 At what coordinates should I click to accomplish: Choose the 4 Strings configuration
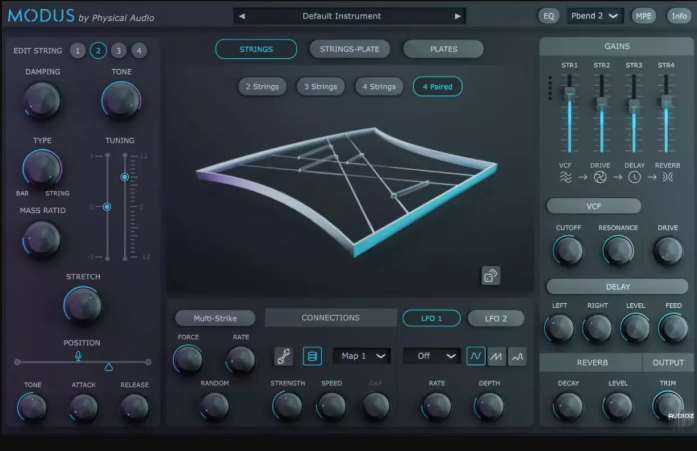pyautogui.click(x=379, y=87)
